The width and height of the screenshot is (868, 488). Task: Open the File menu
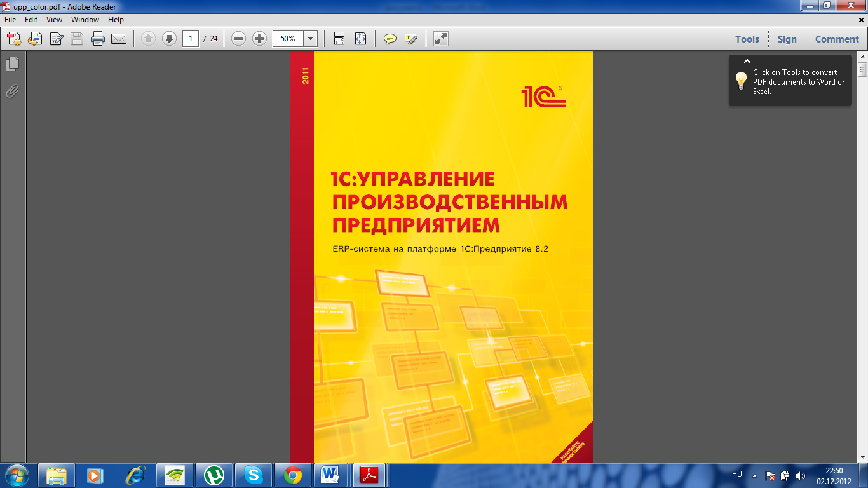10,20
